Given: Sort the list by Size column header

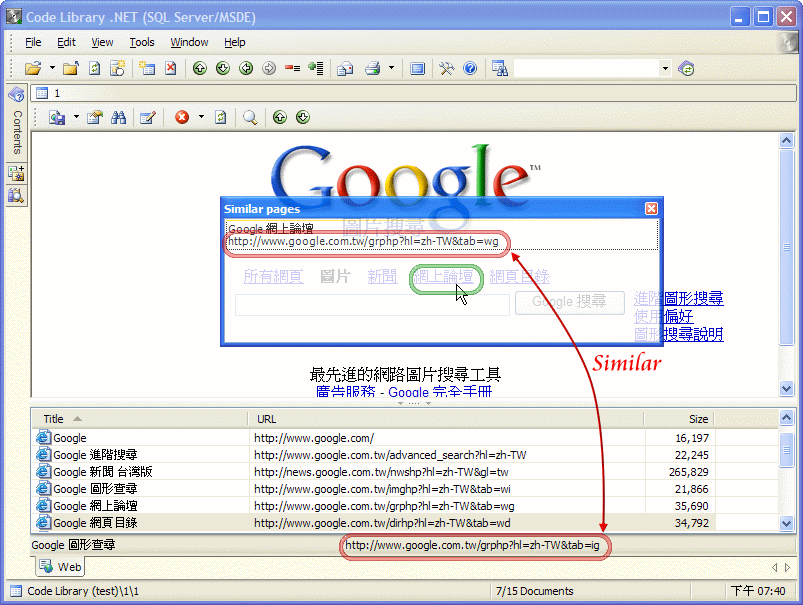Looking at the screenshot, I should click(679, 419).
